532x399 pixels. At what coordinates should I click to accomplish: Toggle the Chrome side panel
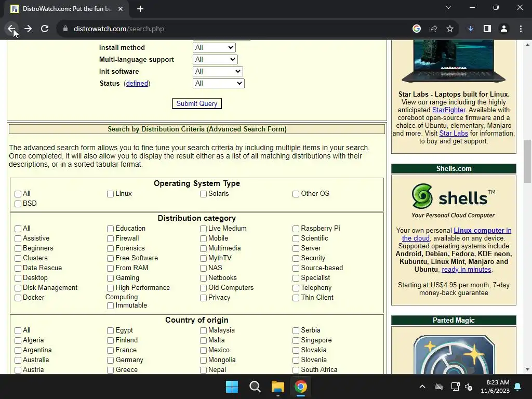(487, 29)
